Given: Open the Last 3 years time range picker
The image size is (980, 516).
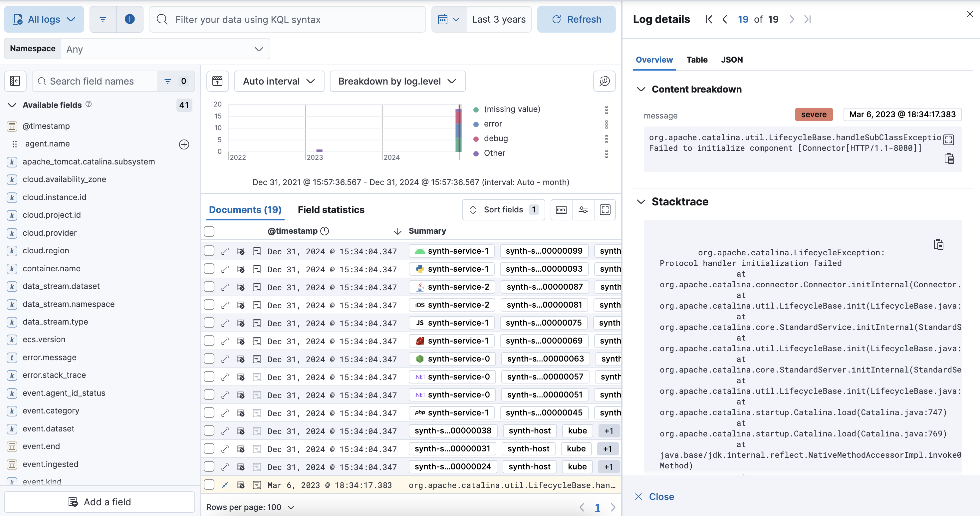Looking at the screenshot, I should click(x=499, y=19).
